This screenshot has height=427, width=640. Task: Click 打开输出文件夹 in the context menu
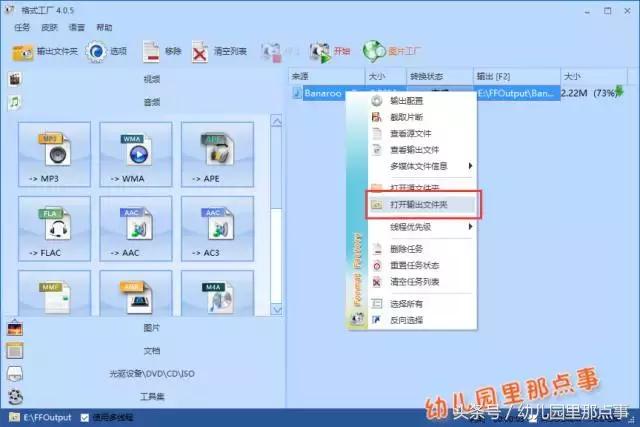[421, 205]
